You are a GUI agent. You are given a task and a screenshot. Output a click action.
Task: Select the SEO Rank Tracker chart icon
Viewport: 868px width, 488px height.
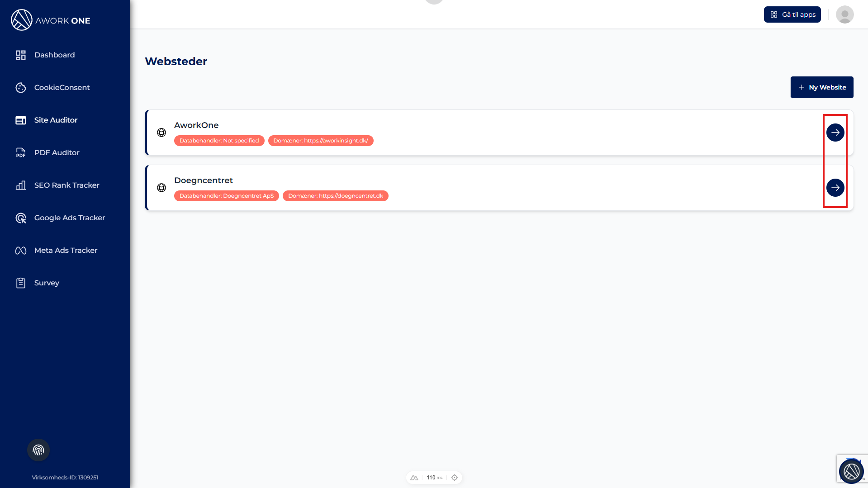pos(21,185)
